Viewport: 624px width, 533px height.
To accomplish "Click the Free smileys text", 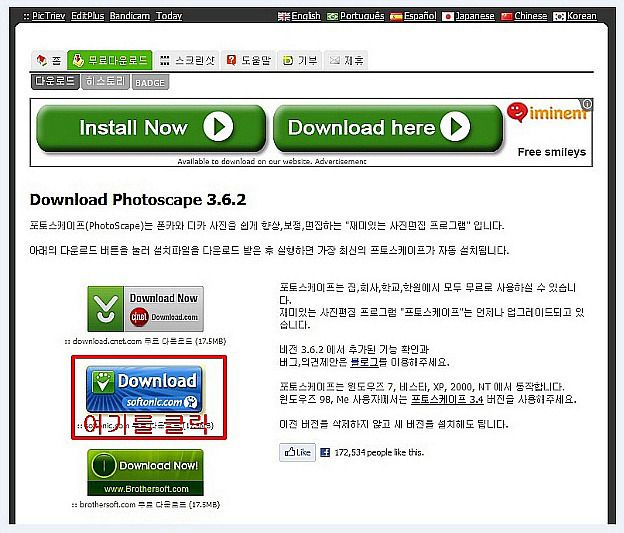I will pyautogui.click(x=552, y=152).
